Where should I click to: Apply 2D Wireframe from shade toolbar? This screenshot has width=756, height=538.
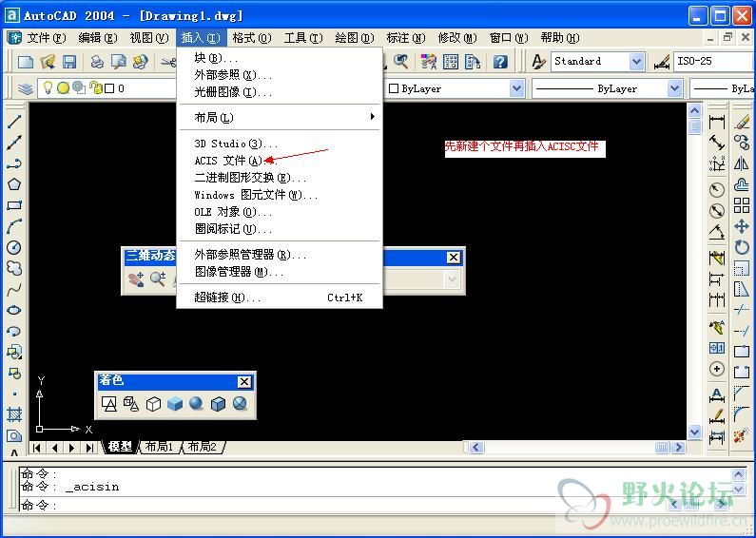pos(109,403)
